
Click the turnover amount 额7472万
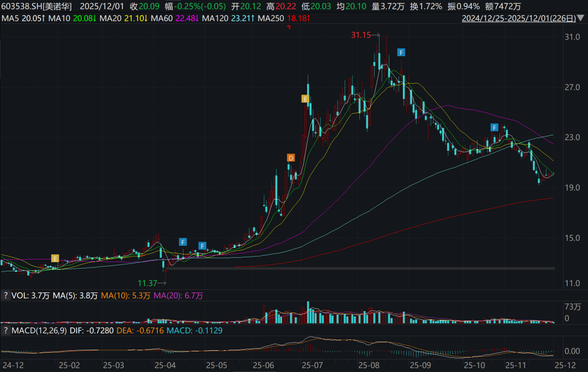[x=503, y=7]
